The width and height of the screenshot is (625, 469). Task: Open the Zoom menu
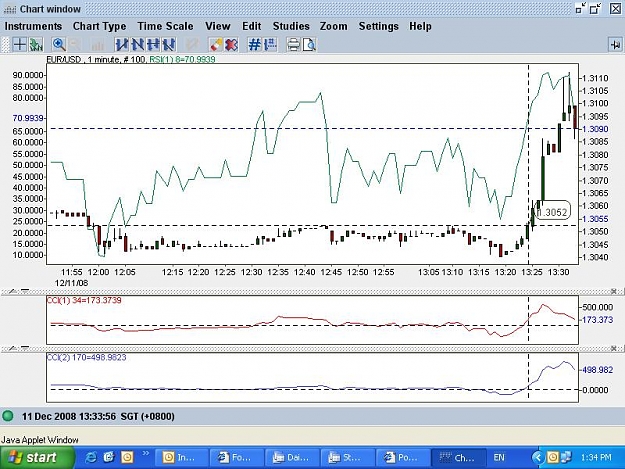click(333, 26)
